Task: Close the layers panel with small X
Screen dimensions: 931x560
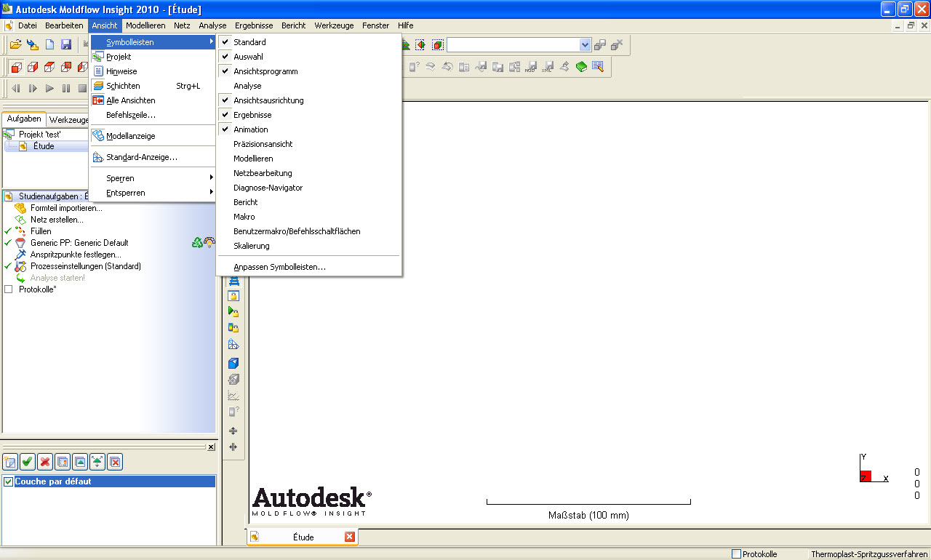Action: [x=211, y=447]
